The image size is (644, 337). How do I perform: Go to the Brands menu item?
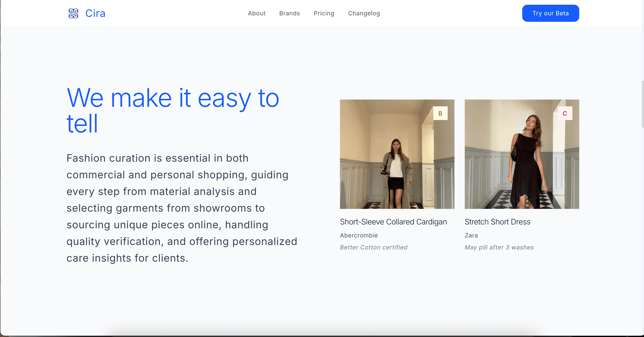pos(289,13)
